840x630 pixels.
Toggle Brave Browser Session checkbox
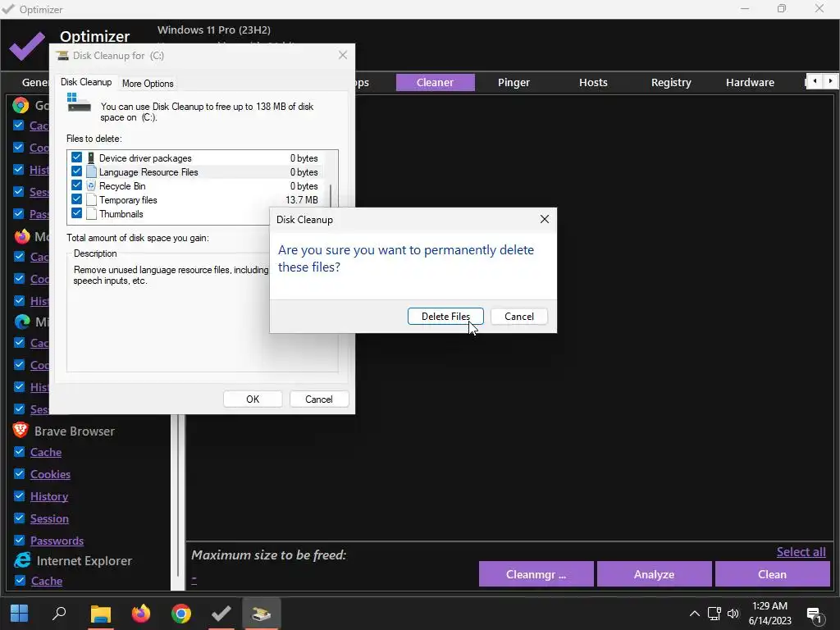[20, 518]
